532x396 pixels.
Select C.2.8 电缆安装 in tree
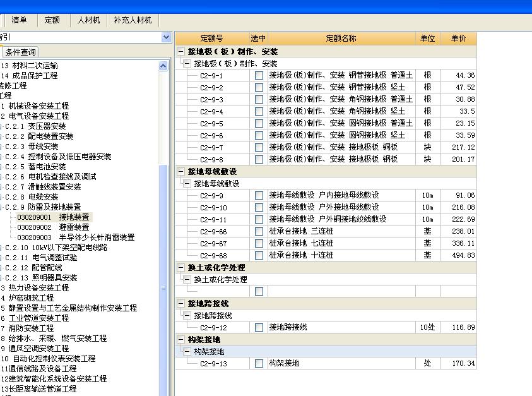pyautogui.click(x=32, y=197)
